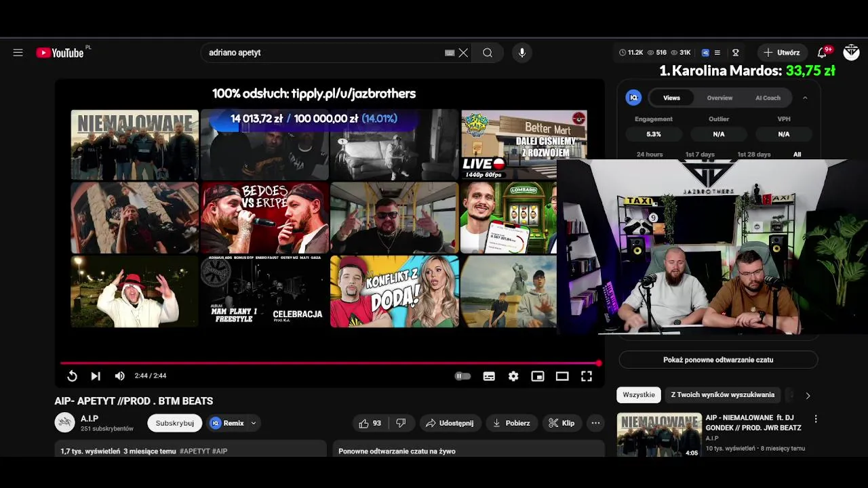
Task: Open the Better Mart LIVE end-screen video
Action: click(524, 145)
